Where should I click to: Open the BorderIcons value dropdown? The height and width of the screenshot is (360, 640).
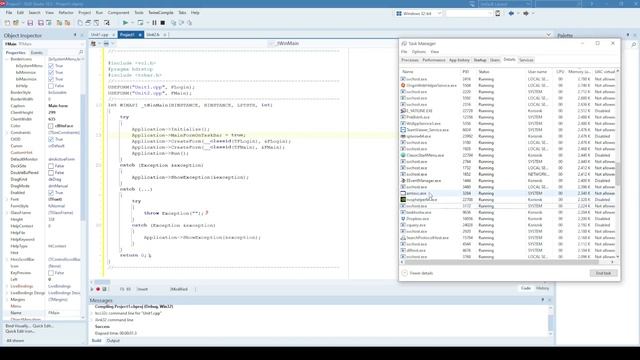pyautogui.click(x=83, y=59)
